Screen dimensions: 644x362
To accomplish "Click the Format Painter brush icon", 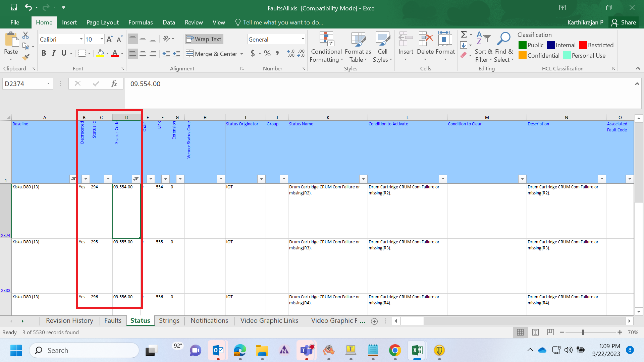I will 26,57.
